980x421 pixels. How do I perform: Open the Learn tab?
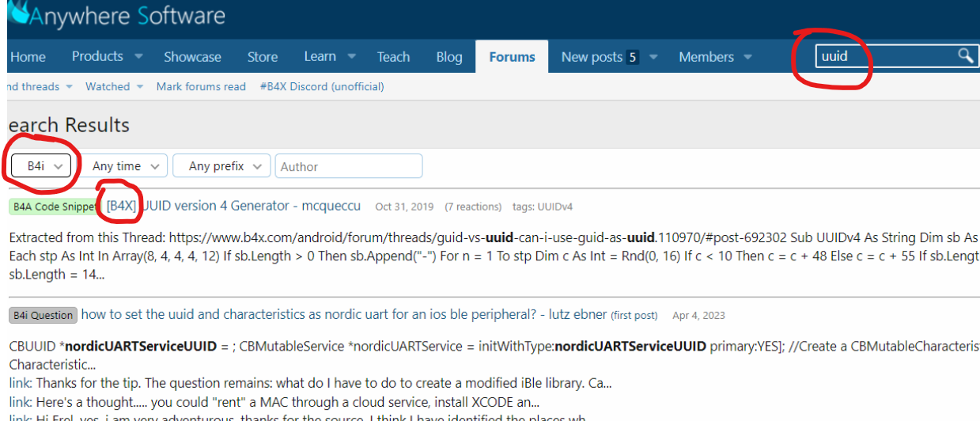(320, 56)
